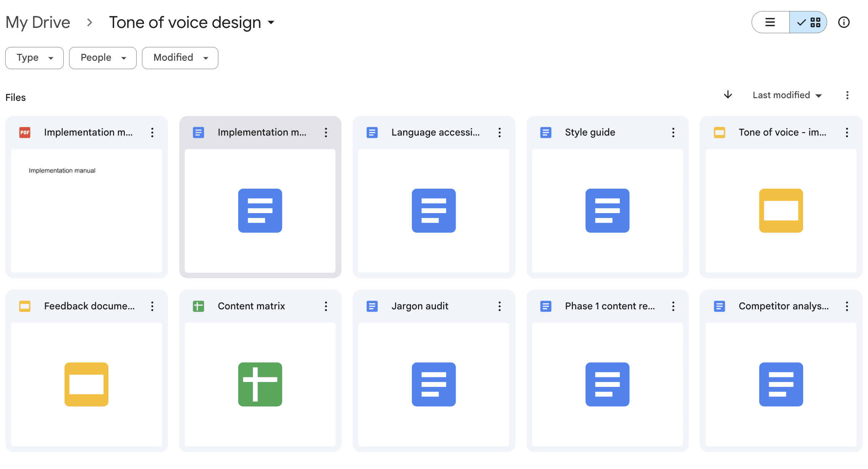
Task: Click the 'Jargon audit' file name
Action: pyautogui.click(x=420, y=306)
